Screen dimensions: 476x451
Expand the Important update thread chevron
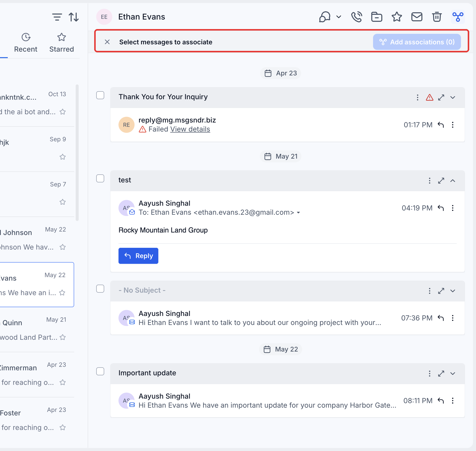click(453, 374)
